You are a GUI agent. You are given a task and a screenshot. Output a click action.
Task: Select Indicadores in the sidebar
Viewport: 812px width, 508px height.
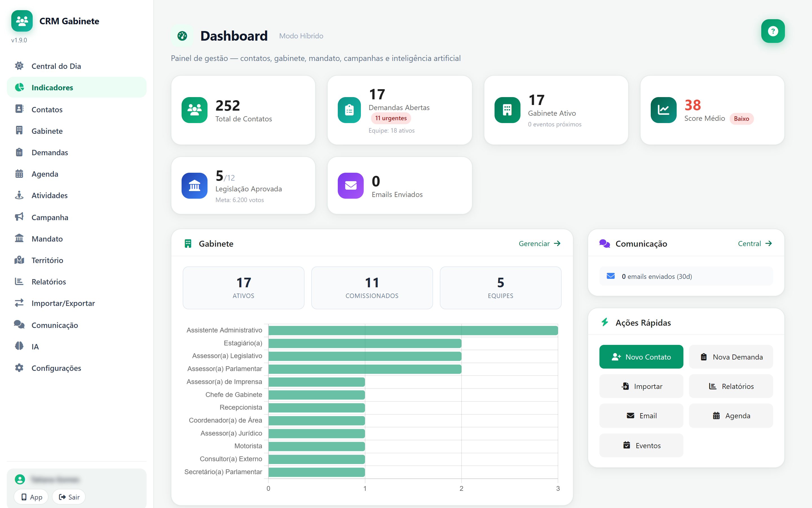point(76,87)
